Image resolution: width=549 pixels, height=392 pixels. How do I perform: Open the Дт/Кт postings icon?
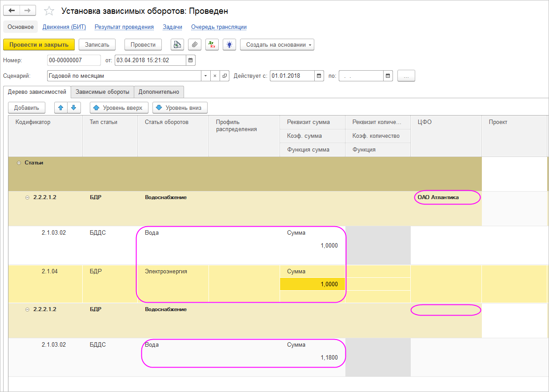pos(212,44)
